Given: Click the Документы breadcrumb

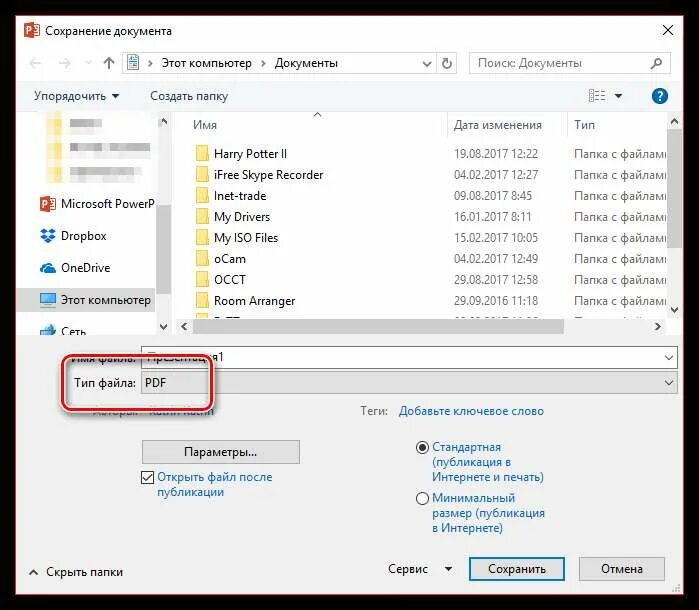Looking at the screenshot, I should point(306,63).
